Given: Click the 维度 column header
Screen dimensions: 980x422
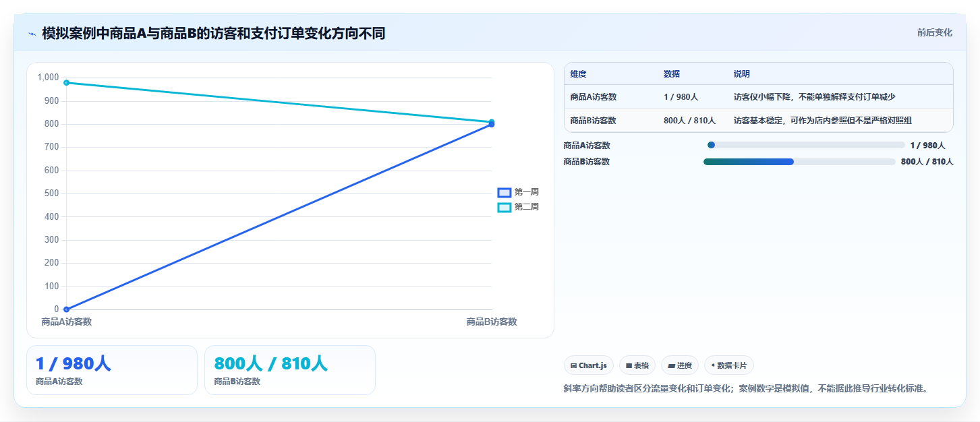Looking at the screenshot, I should pos(578,74).
